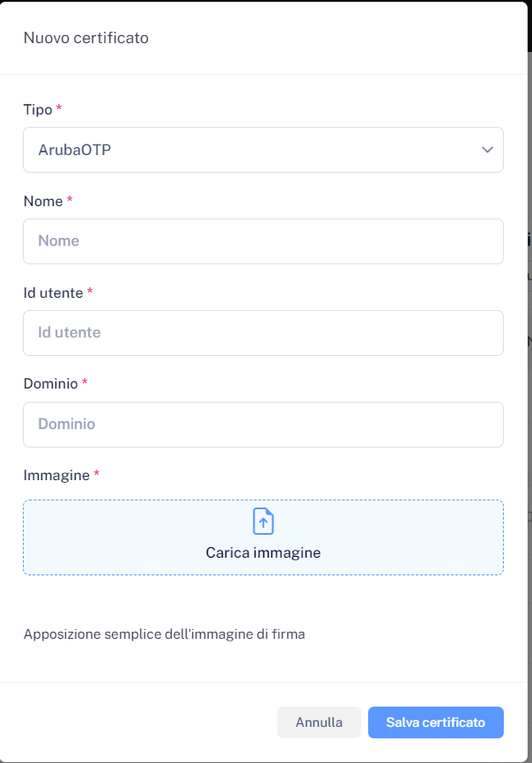Click into the Id utente text box
The height and width of the screenshot is (763, 532).
[262, 333]
